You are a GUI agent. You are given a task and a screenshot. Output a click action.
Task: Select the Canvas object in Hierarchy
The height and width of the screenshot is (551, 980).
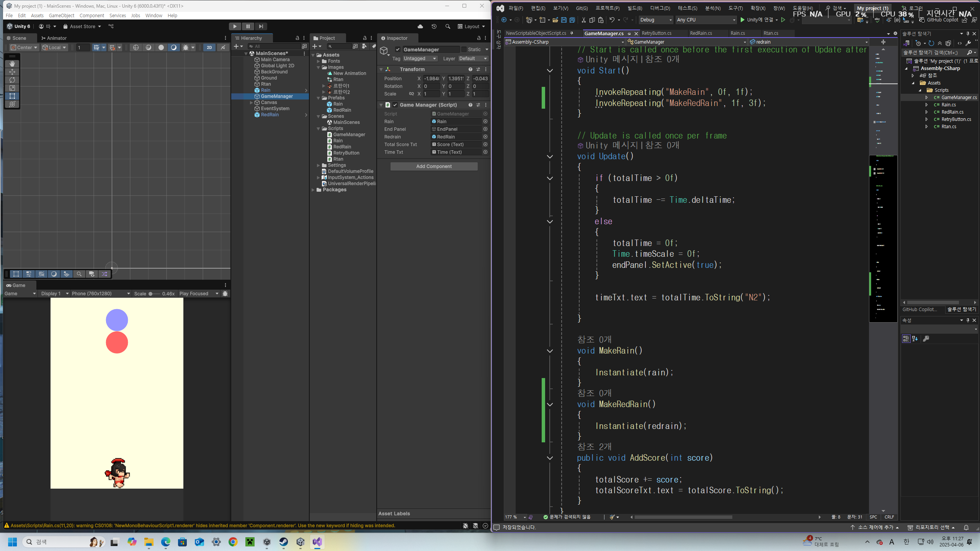coord(269,103)
